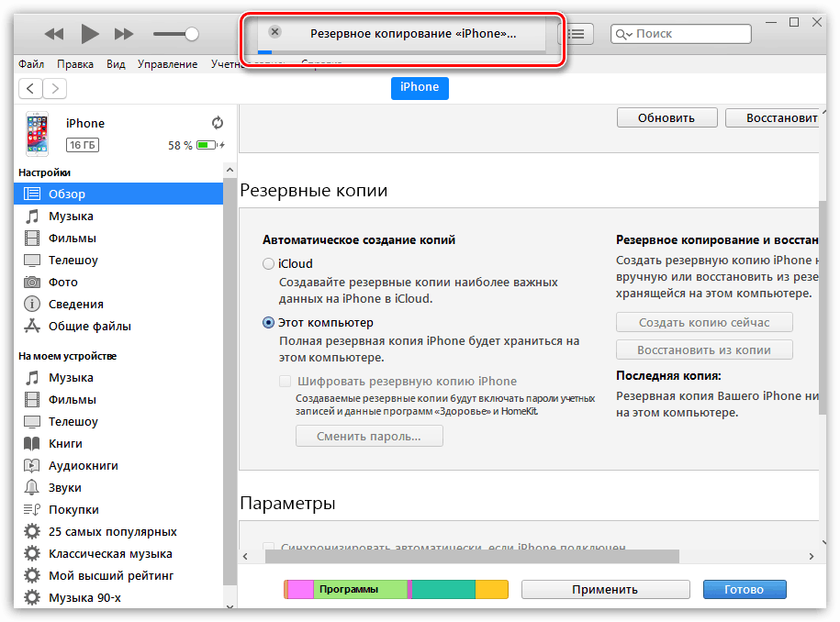This screenshot has height=622, width=840.
Task: Select the iCloud backup radio button
Action: tap(268, 264)
